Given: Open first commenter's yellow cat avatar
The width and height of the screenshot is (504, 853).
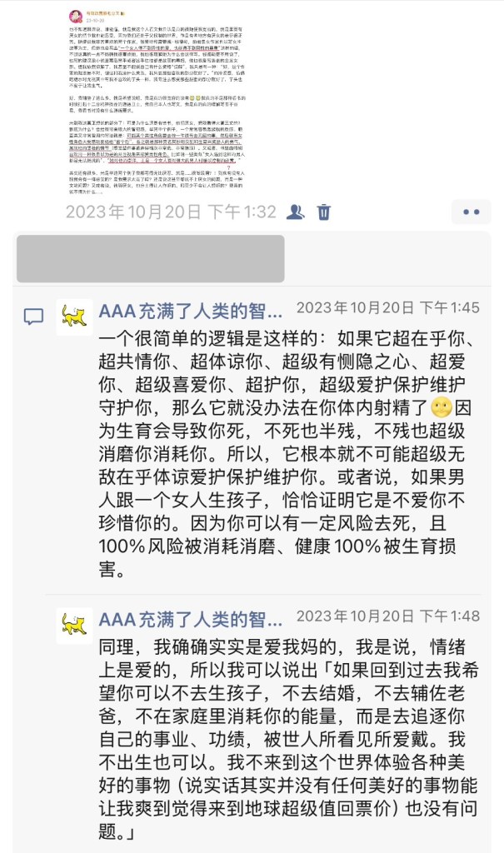Looking at the screenshot, I should pos(74,317).
